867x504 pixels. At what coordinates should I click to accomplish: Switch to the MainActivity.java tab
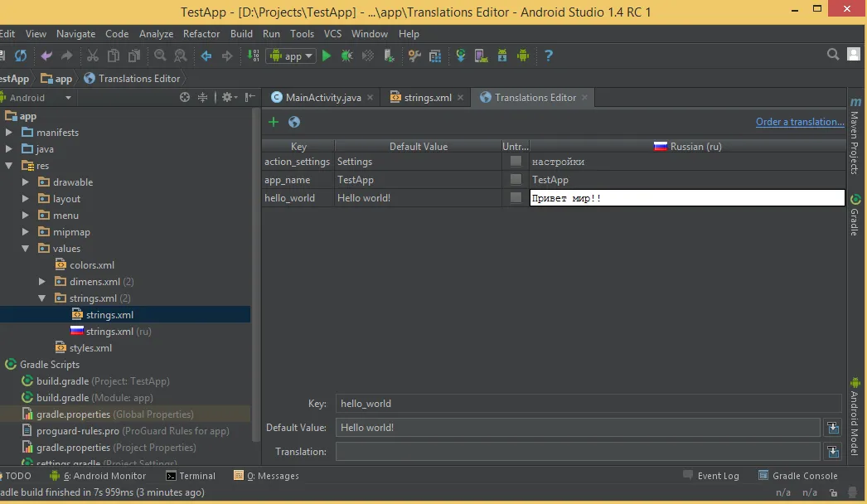[317, 97]
